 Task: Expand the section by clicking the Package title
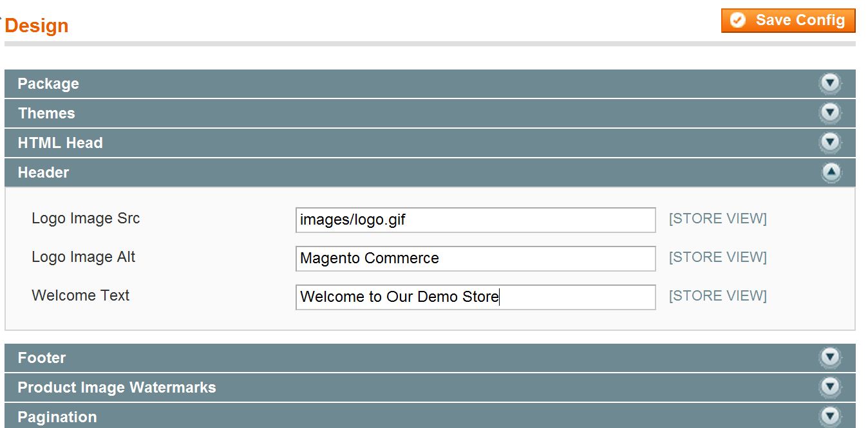[x=48, y=84]
